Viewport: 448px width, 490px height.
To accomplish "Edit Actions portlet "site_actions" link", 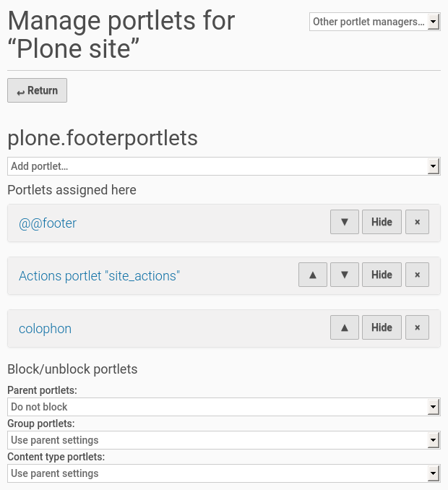I will (99, 276).
